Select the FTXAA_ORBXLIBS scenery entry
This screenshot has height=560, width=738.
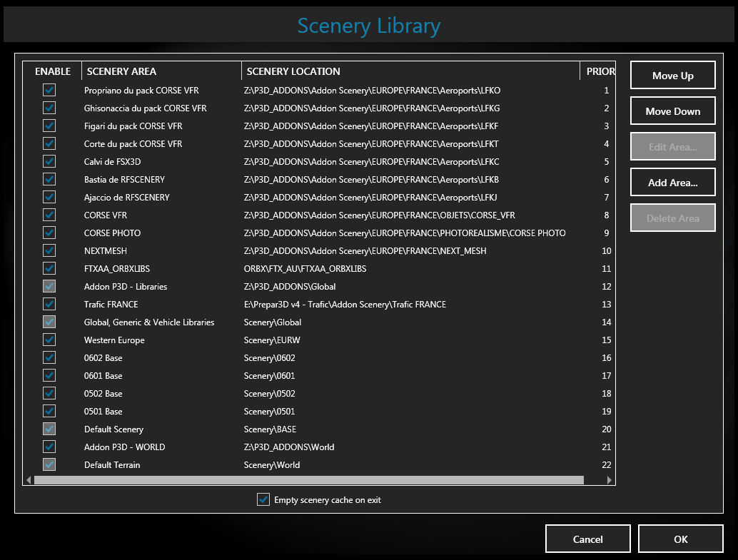(x=116, y=269)
